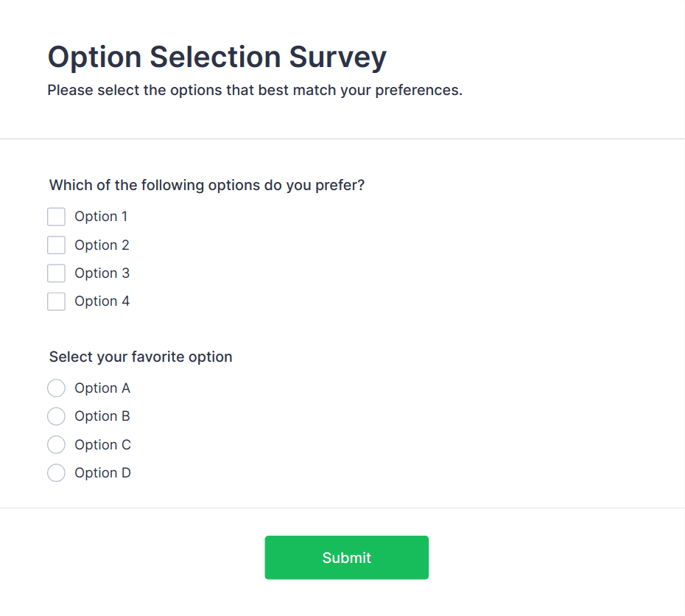Tick the checkbox for Option 2
This screenshot has width=685, height=616.
tap(56, 245)
